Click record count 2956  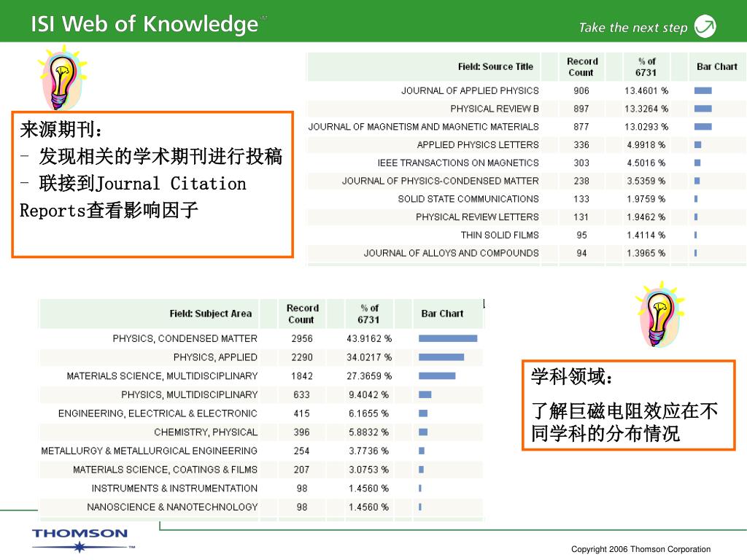[x=302, y=338]
